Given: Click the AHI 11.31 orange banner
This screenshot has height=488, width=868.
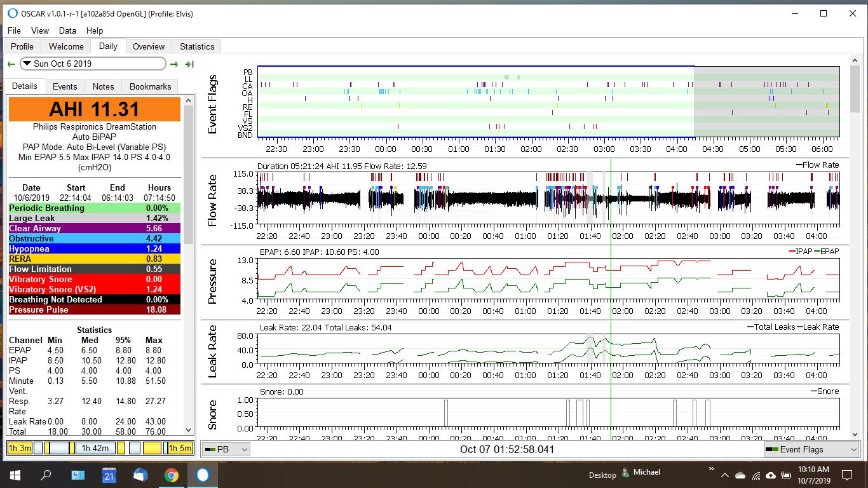Looking at the screenshot, I should coord(95,109).
